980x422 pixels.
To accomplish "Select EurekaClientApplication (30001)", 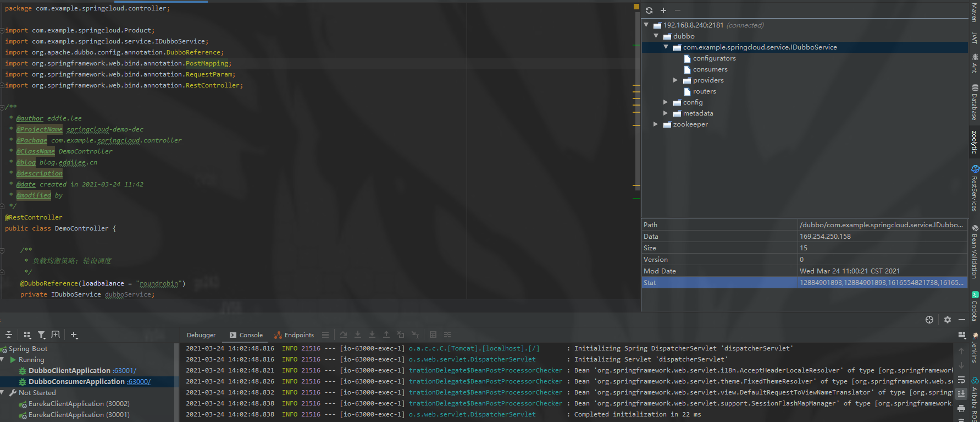I will 79,414.
